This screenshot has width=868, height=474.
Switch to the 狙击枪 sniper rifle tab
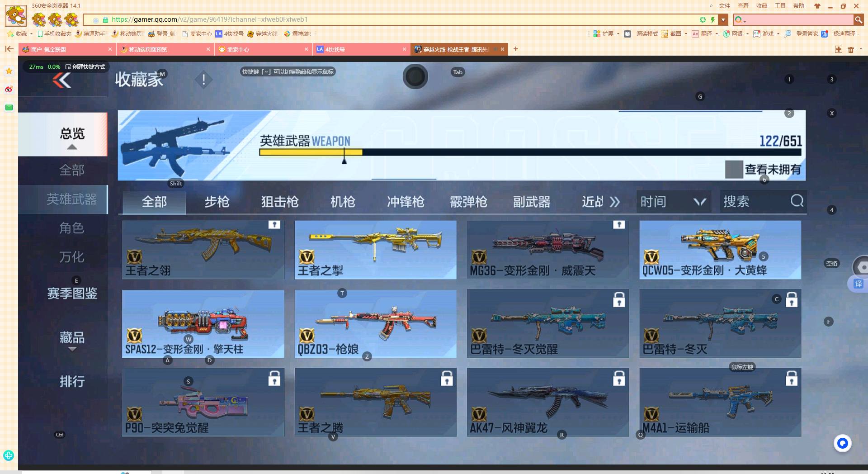click(279, 202)
